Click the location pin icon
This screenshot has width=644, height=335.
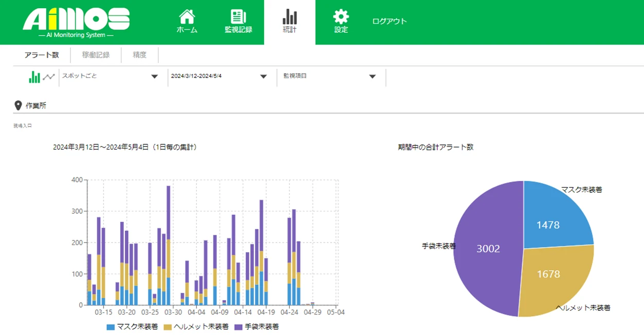coord(18,106)
